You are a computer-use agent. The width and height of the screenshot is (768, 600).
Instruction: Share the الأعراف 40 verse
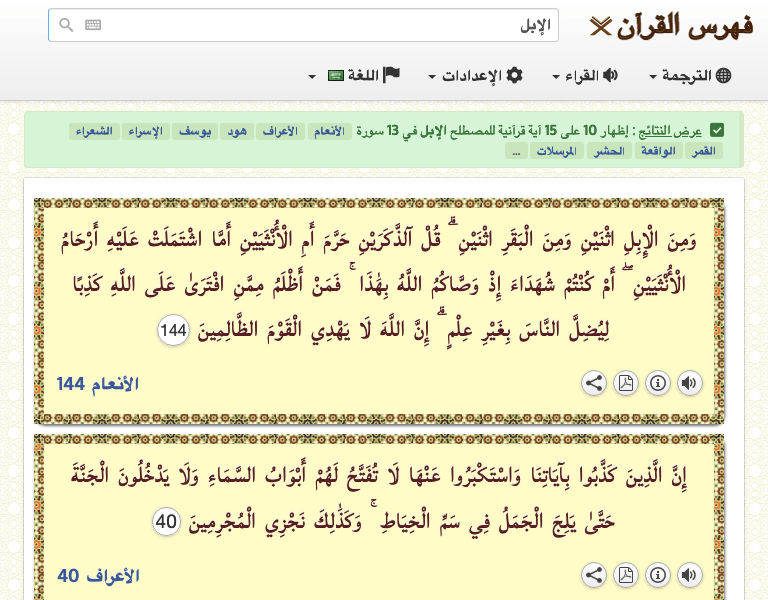(594, 575)
